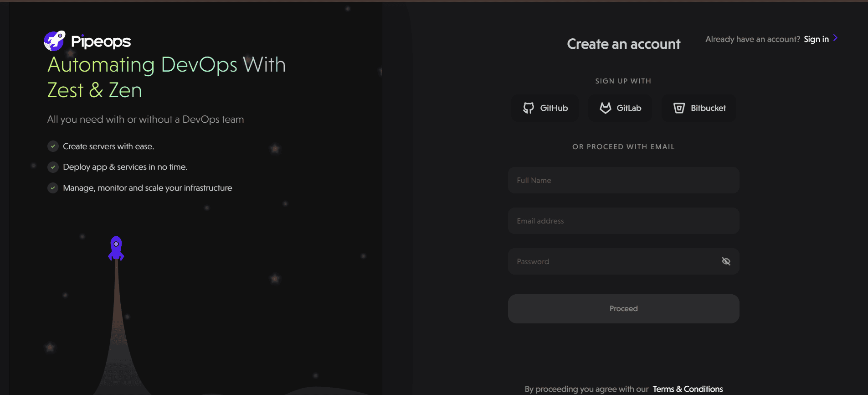This screenshot has width=868, height=395.
Task: Click the 'OR PROCEED WITH EMAIL' label
Action: (623, 147)
